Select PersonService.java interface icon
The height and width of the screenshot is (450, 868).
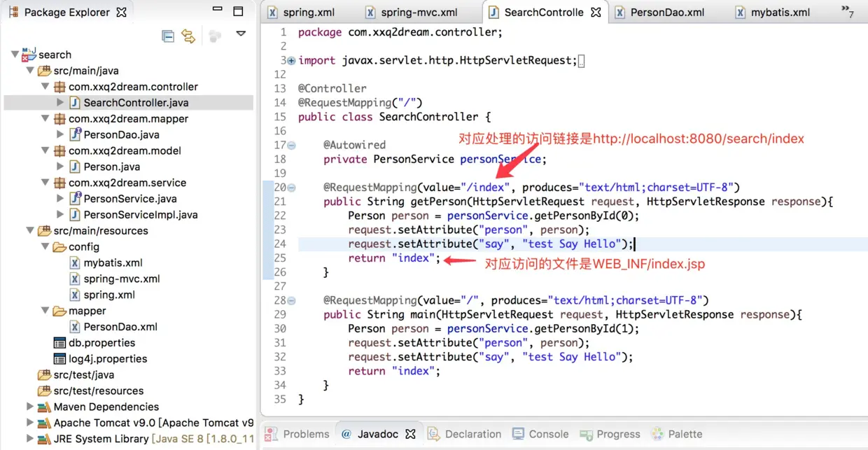tap(75, 199)
